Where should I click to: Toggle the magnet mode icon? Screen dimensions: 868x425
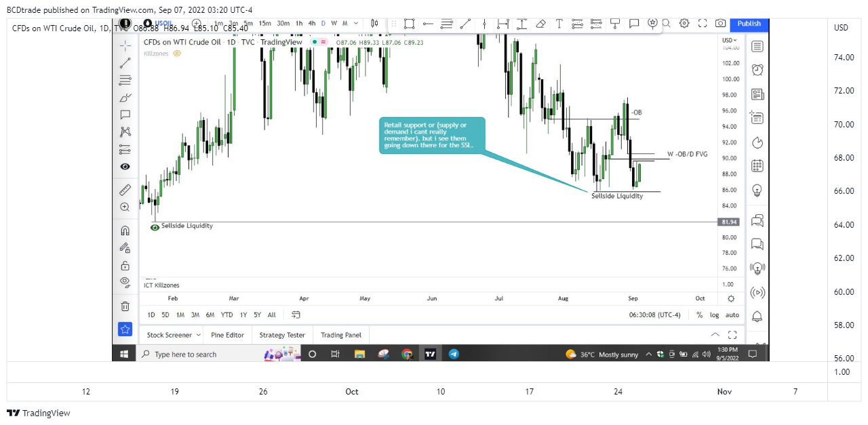pyautogui.click(x=125, y=230)
